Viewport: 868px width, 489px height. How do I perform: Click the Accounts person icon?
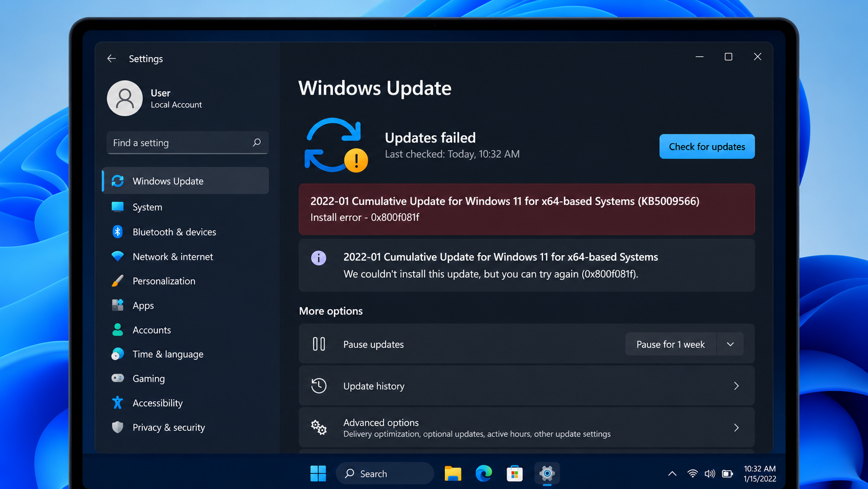click(118, 330)
